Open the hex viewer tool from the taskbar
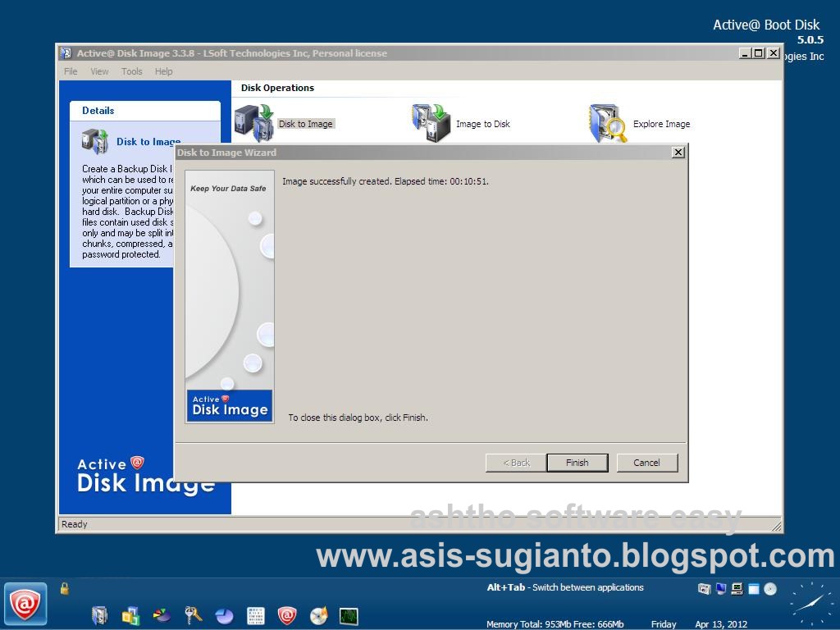 point(257,615)
